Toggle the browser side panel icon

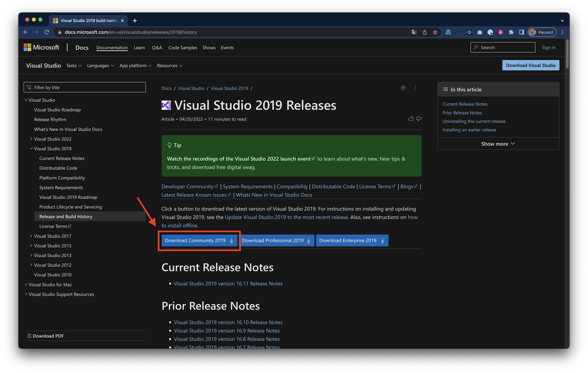coord(522,32)
